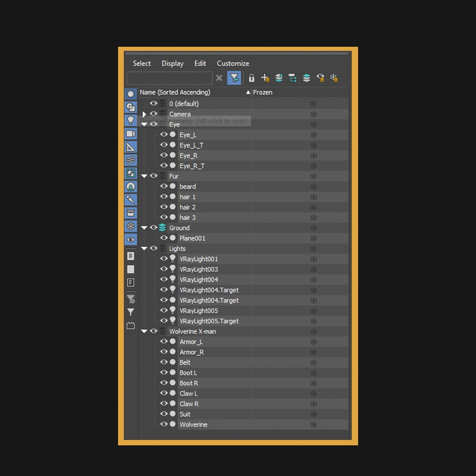476x476 pixels.
Task: Select the Claw L object row
Action: coord(263,394)
